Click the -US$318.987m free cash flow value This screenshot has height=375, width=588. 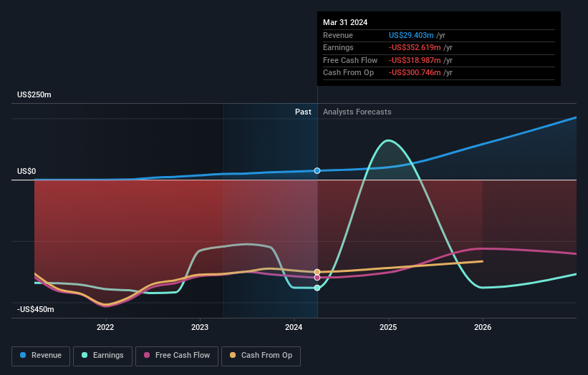pos(415,60)
